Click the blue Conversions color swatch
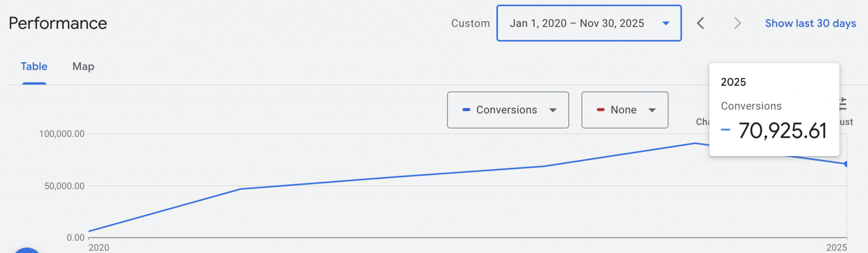 click(466, 110)
